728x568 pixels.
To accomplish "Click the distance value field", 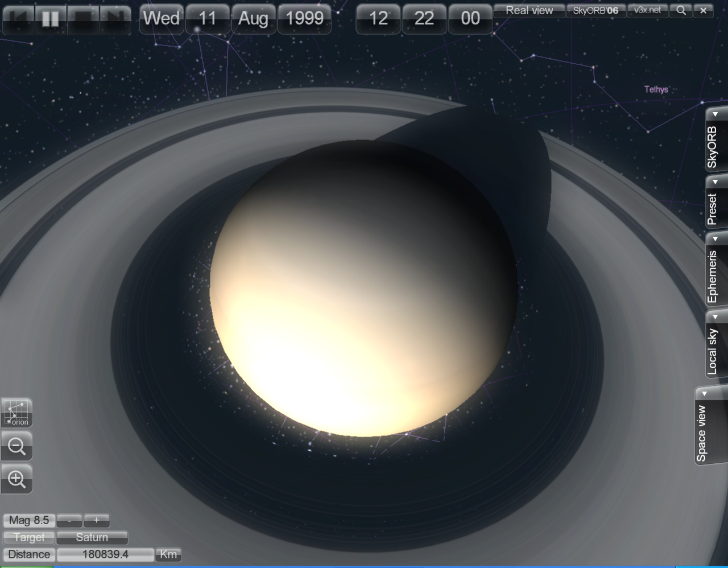I will (105, 554).
